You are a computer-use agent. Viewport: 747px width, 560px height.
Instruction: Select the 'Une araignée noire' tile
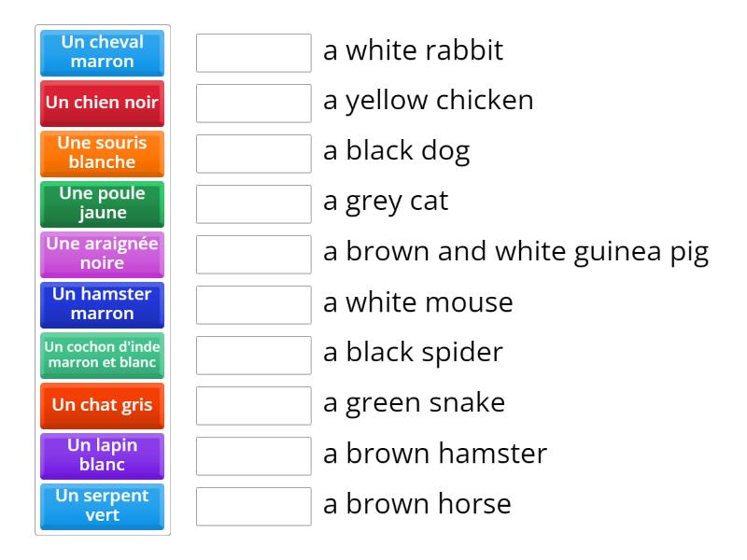pos(102,255)
